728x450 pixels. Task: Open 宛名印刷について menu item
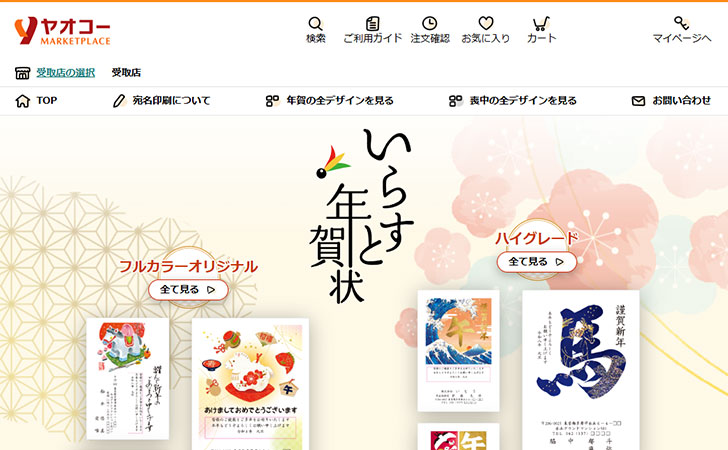click(x=162, y=101)
